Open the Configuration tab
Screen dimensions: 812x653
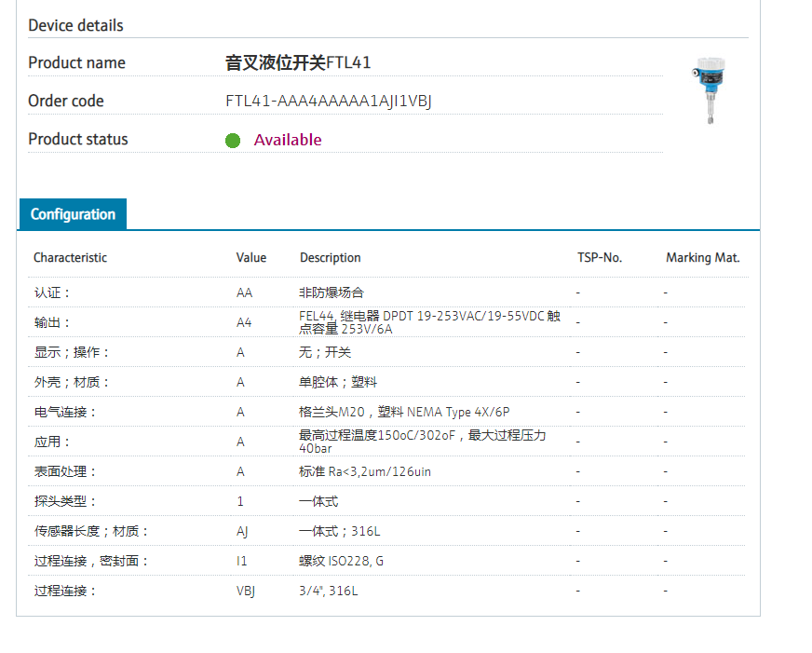coord(73,214)
